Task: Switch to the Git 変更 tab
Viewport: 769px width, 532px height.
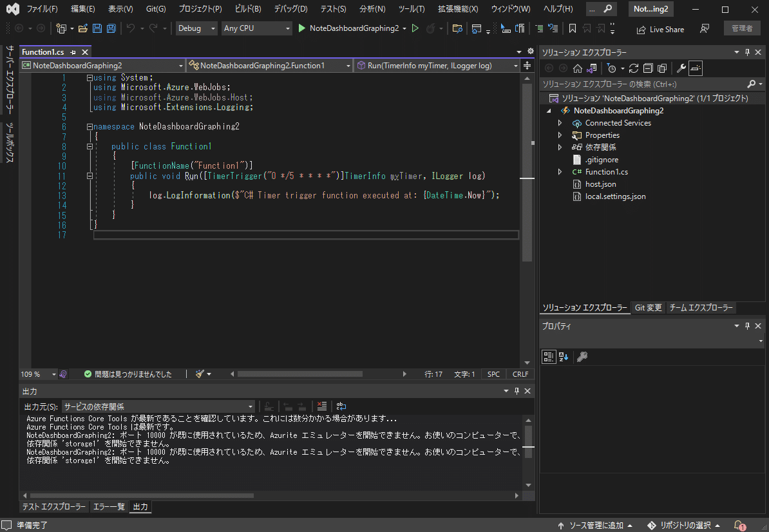Action: click(649, 308)
